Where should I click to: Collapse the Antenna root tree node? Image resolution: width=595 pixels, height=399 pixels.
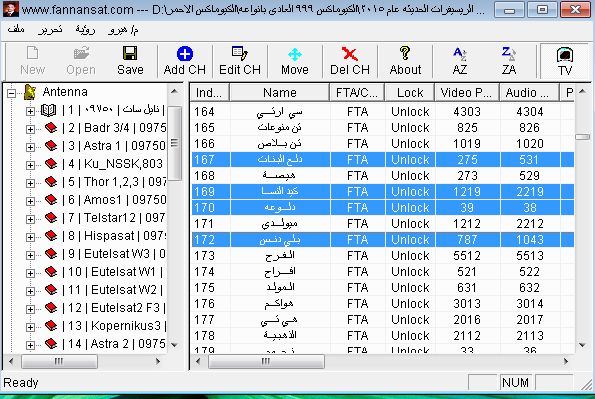[12, 93]
